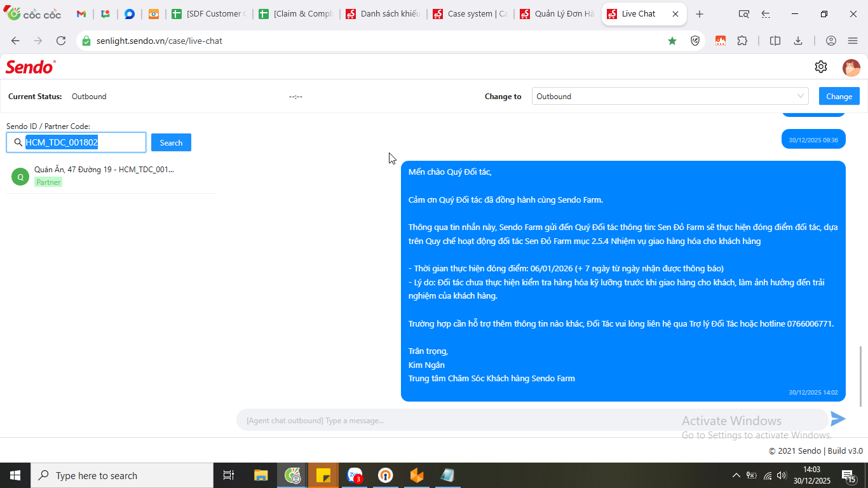Click the message bubble dated 30/12/2025 09:36

click(x=813, y=139)
